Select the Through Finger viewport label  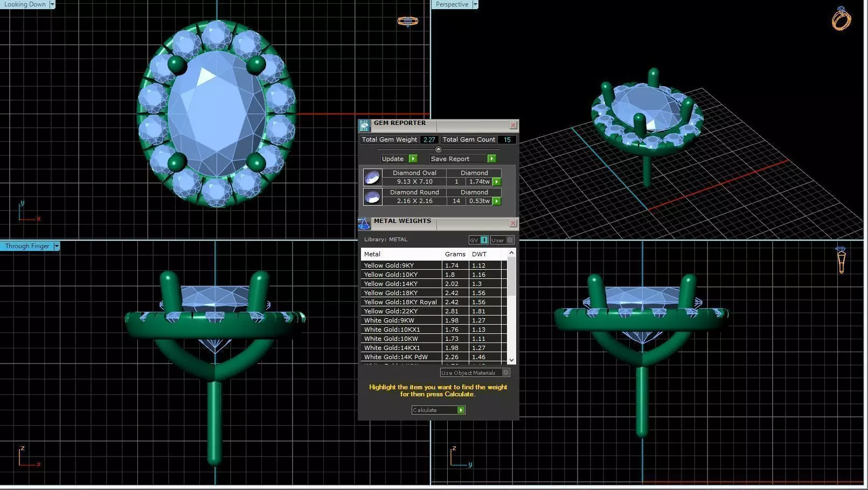27,246
